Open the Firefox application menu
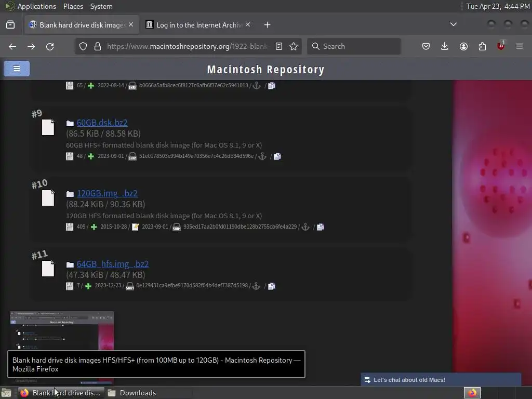The width and height of the screenshot is (532, 399). click(x=520, y=46)
